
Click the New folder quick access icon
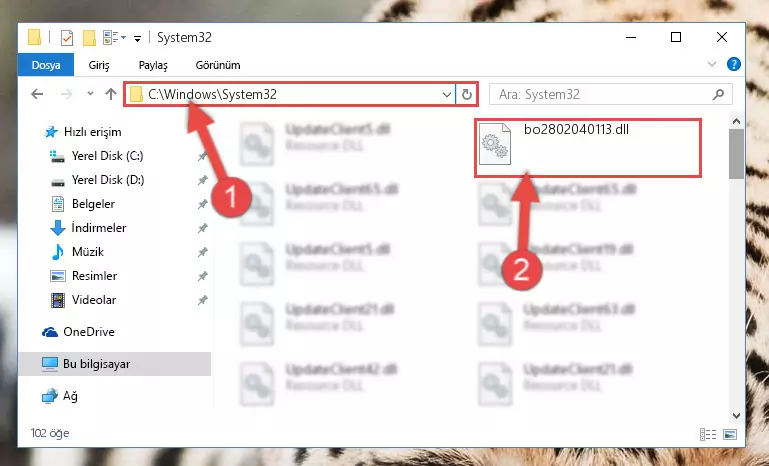point(89,37)
